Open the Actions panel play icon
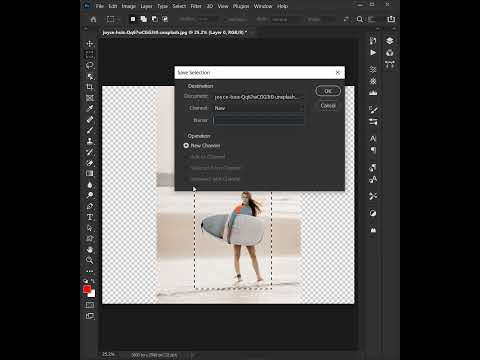The image size is (480, 360). [373, 53]
